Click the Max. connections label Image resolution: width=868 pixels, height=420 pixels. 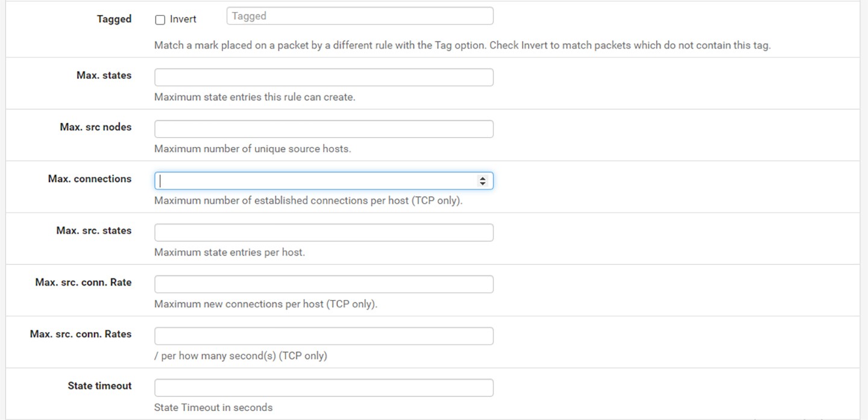[x=90, y=179]
